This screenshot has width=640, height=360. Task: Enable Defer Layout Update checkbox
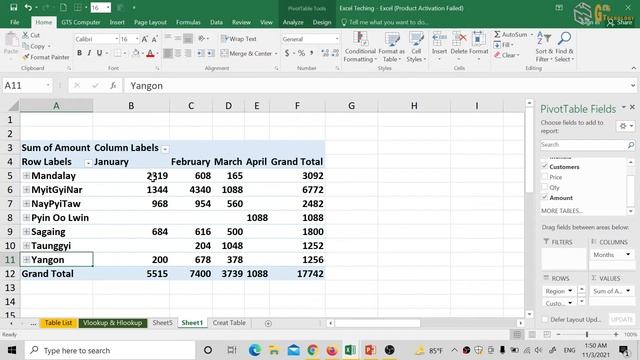coord(545,319)
